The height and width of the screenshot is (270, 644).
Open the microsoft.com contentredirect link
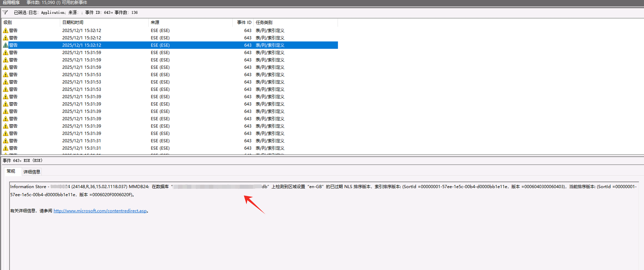pyautogui.click(x=100, y=211)
